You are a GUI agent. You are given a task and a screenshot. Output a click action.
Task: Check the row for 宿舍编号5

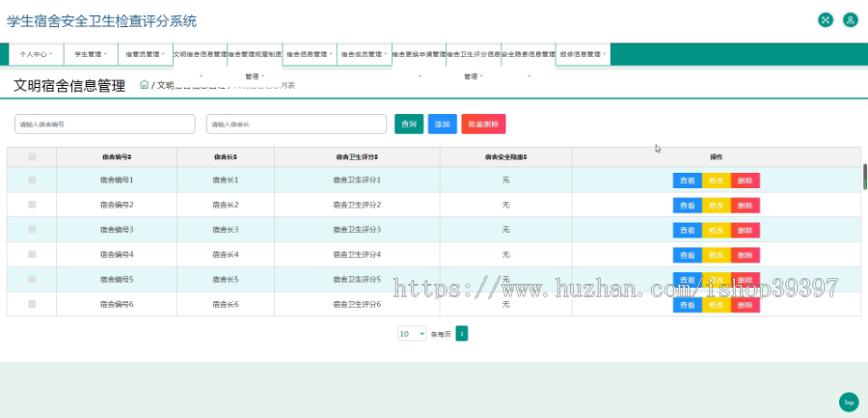click(x=32, y=279)
